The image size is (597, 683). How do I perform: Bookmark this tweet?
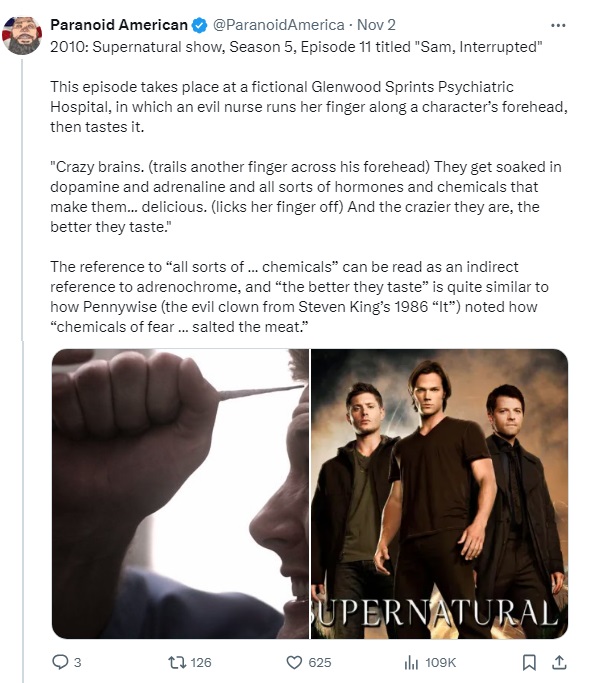tap(529, 662)
